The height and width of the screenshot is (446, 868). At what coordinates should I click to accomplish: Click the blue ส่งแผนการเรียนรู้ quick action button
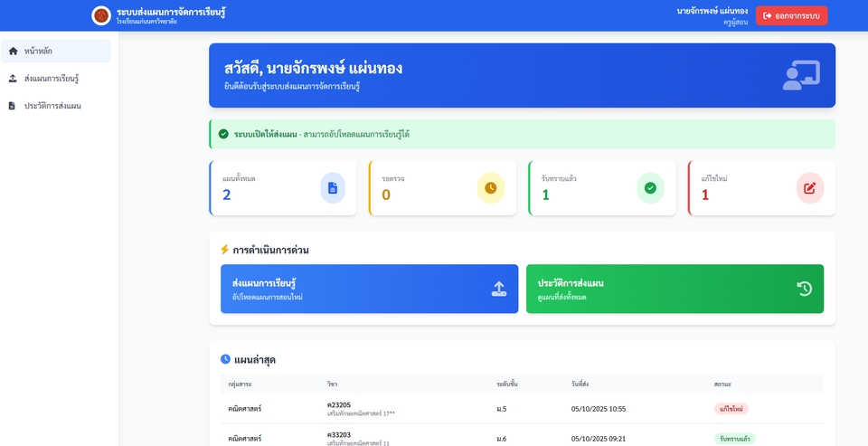[x=369, y=289]
